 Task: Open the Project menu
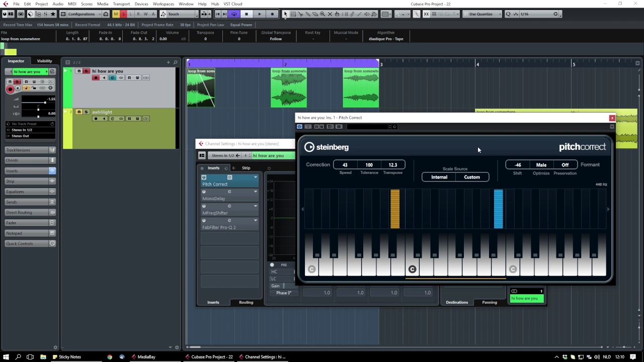coord(42,4)
